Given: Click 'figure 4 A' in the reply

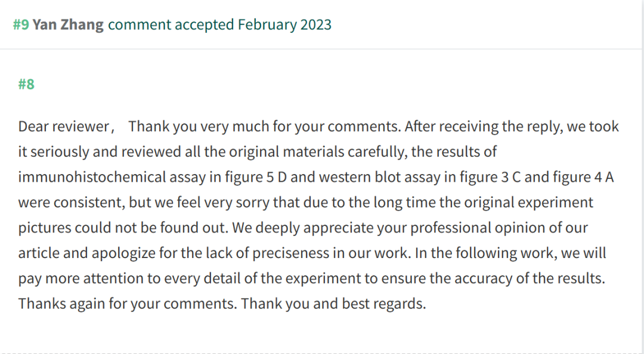Looking at the screenshot, I should tap(583, 177).
